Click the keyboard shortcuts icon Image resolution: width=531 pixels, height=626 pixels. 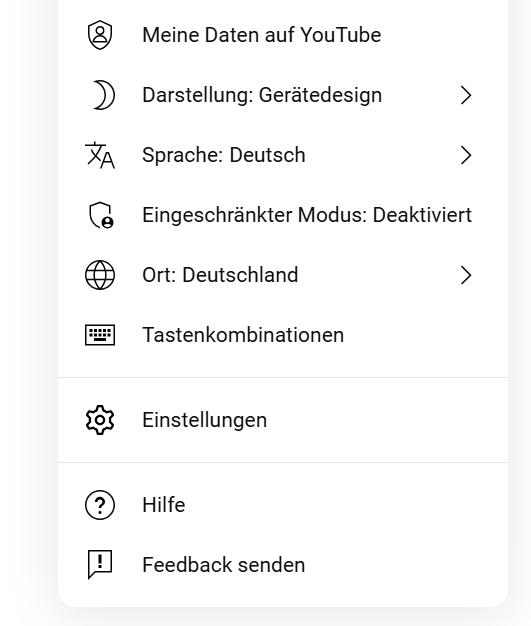[100, 335]
